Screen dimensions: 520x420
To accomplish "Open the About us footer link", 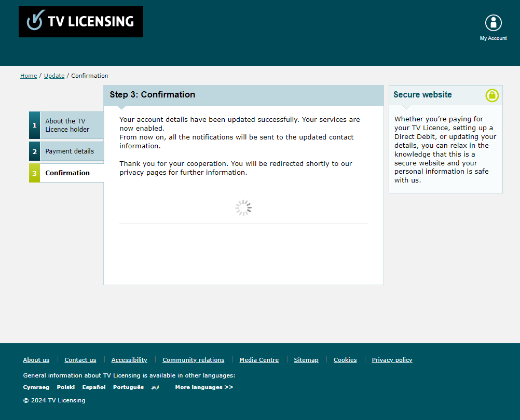I will click(36, 360).
